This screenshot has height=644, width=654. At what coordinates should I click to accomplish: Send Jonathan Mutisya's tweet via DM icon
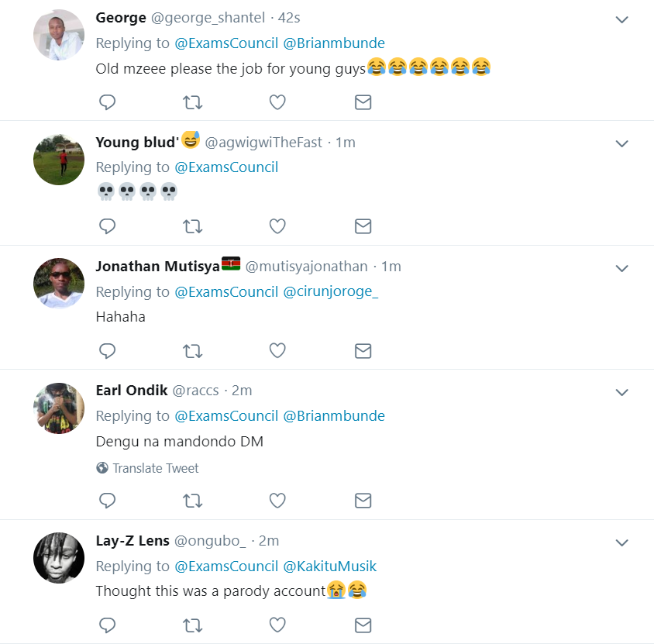coord(363,350)
